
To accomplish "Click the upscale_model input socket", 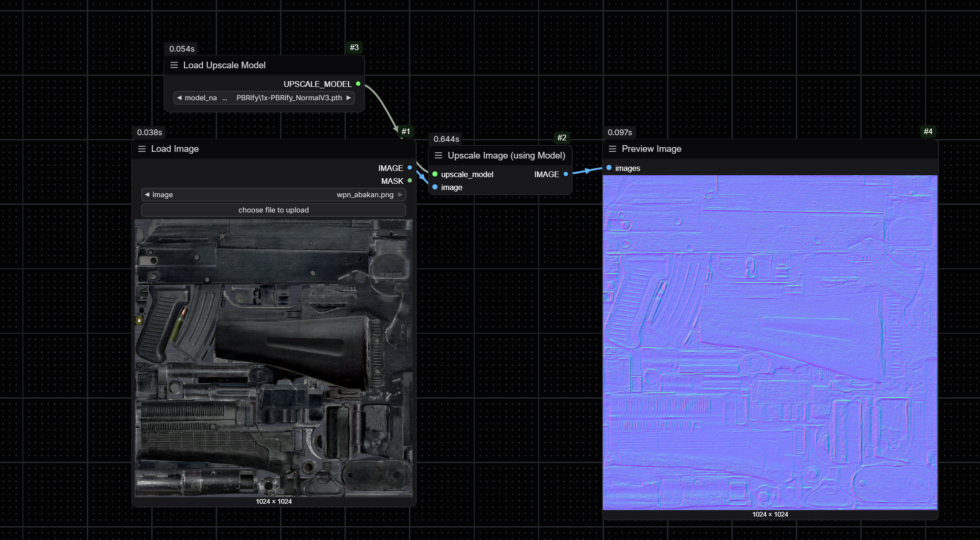I will (x=435, y=174).
